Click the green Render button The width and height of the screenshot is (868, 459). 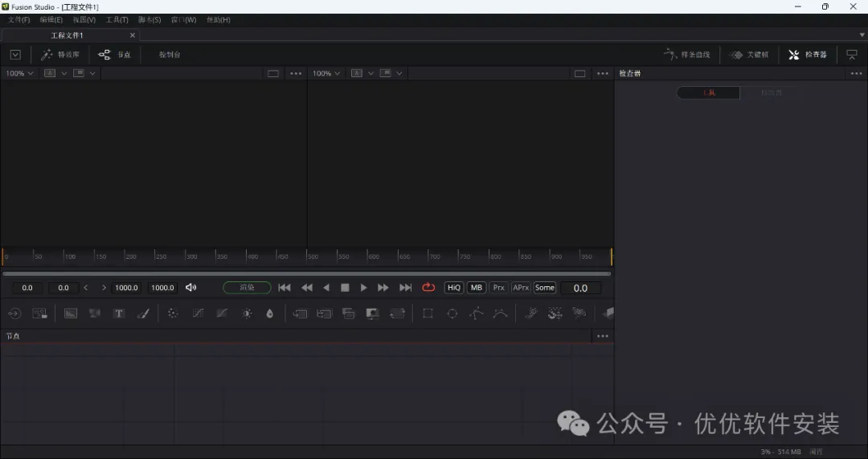point(247,287)
